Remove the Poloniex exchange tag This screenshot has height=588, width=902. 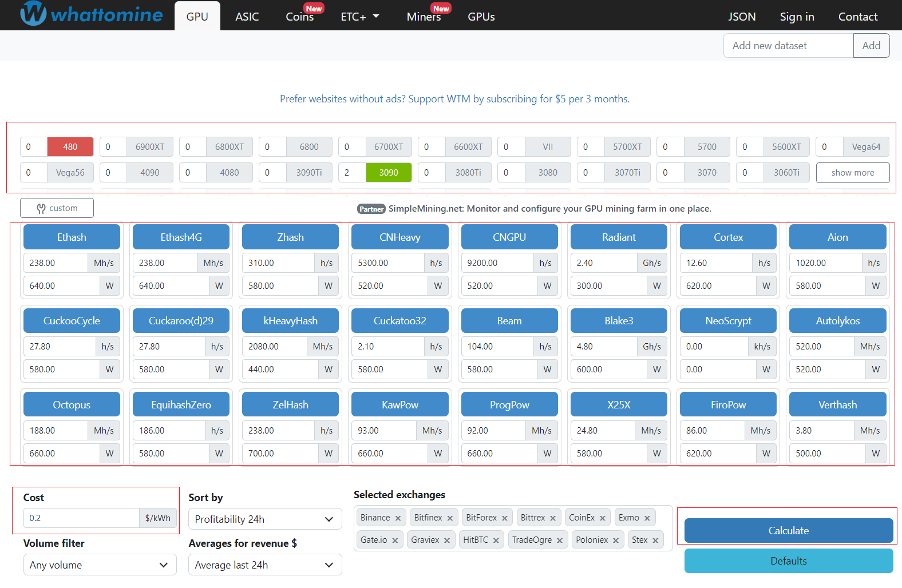(616, 541)
